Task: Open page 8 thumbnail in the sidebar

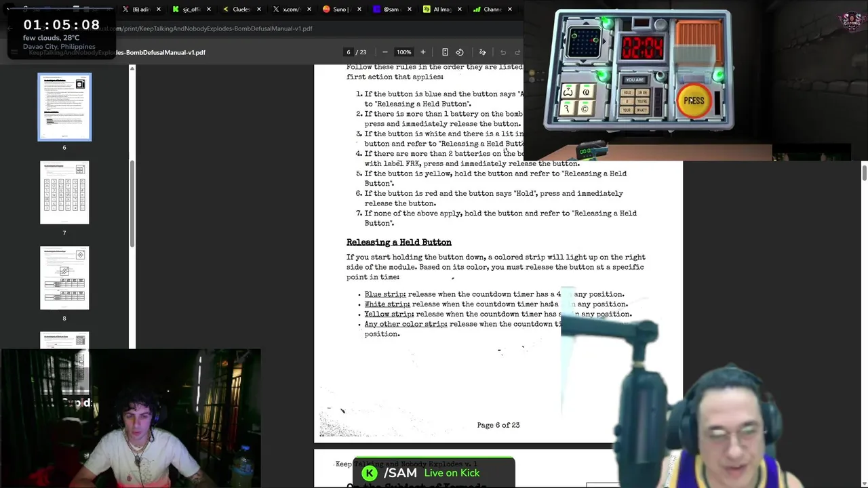Action: (x=64, y=278)
